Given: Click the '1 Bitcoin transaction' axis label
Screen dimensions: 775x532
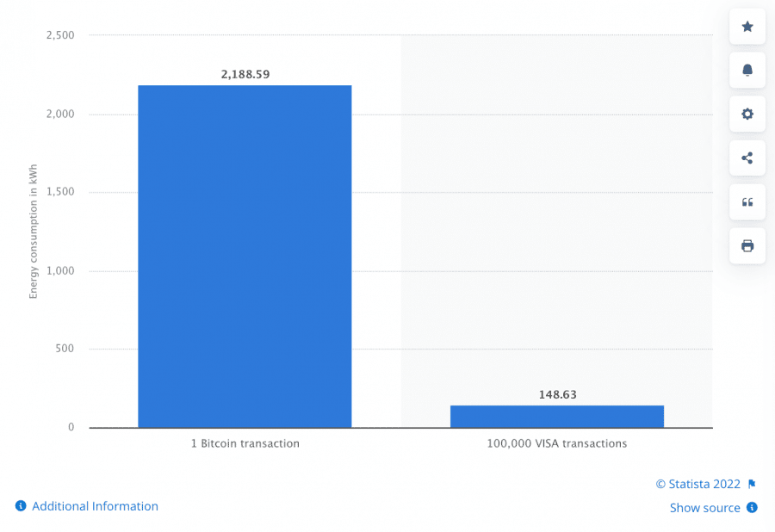Looking at the screenshot, I should [x=245, y=444].
